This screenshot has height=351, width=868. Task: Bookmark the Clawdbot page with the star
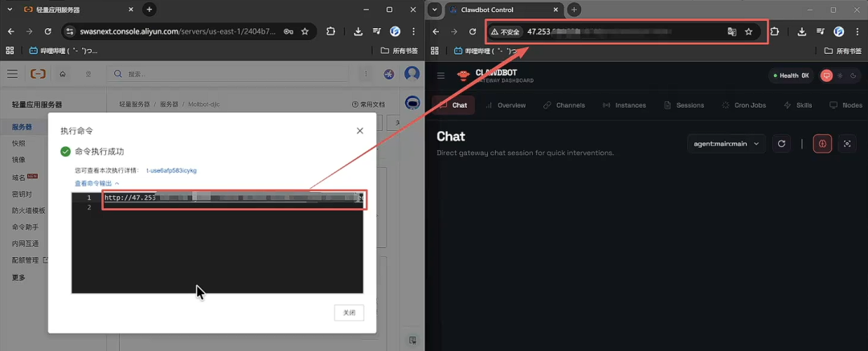[748, 32]
